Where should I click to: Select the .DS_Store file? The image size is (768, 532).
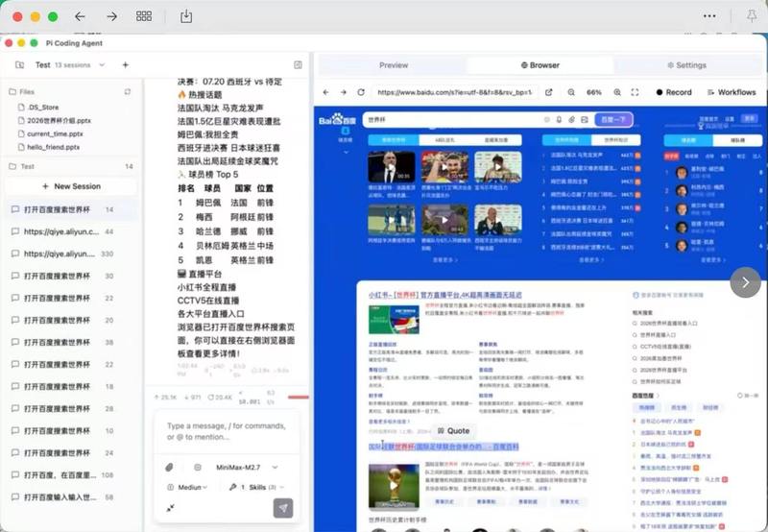(x=42, y=108)
